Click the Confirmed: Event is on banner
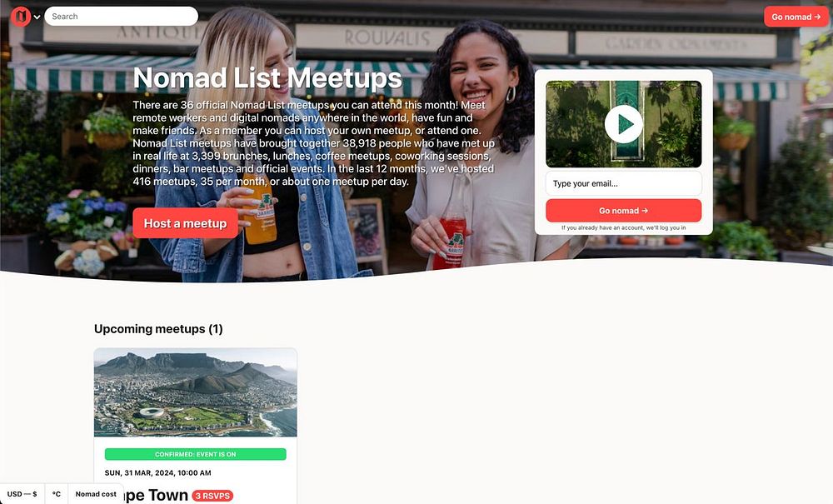Image resolution: width=833 pixels, height=504 pixels. point(196,454)
